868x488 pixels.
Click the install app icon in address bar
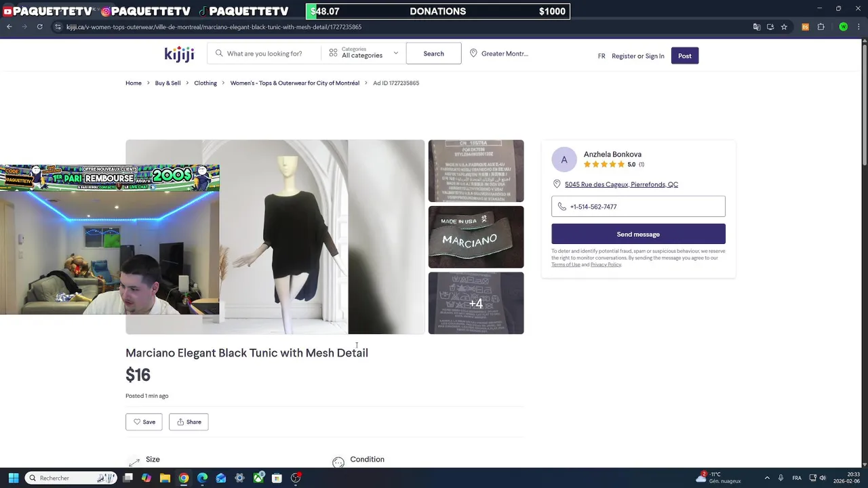(770, 27)
